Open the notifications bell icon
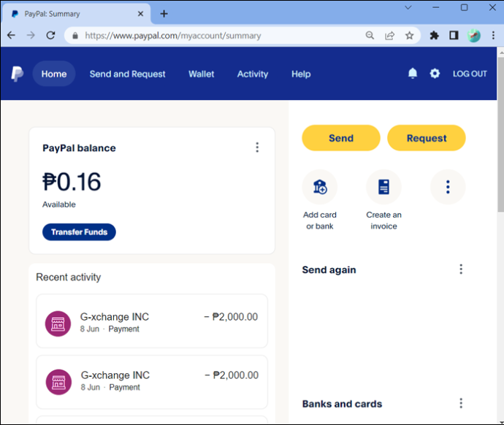 (413, 74)
